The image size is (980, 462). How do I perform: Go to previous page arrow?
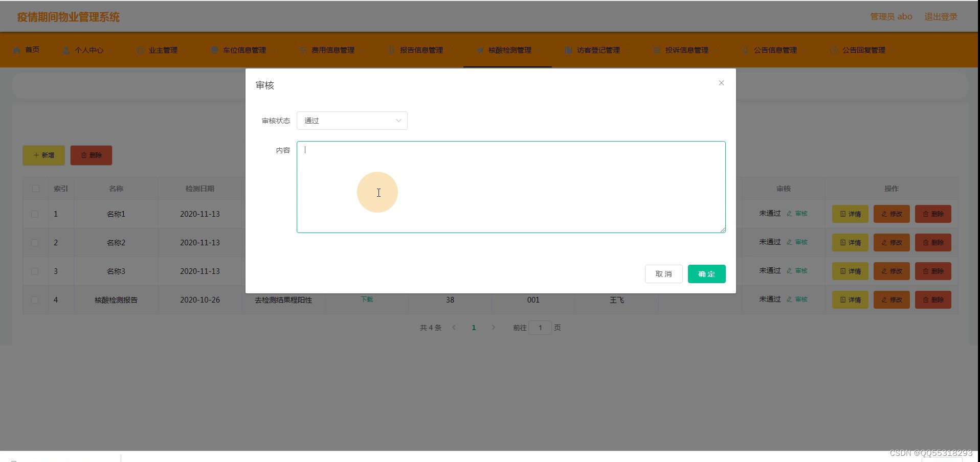(454, 328)
